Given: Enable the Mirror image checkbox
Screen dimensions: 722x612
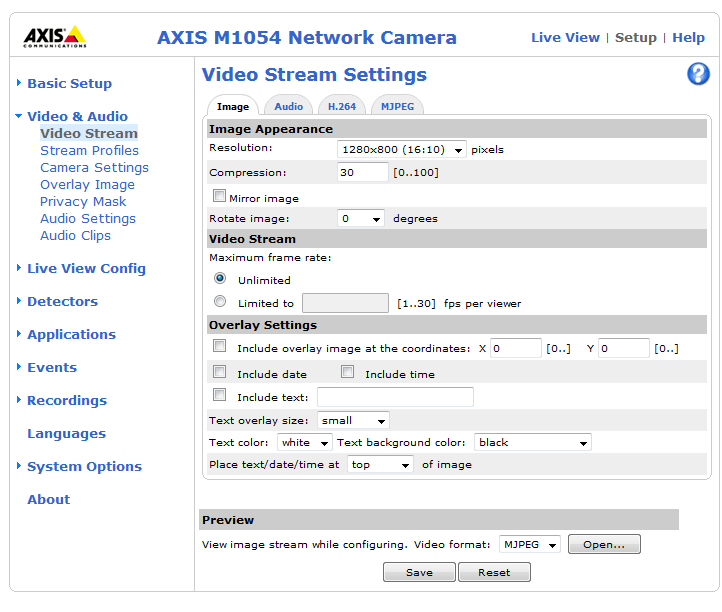Looking at the screenshot, I should click(x=219, y=197).
